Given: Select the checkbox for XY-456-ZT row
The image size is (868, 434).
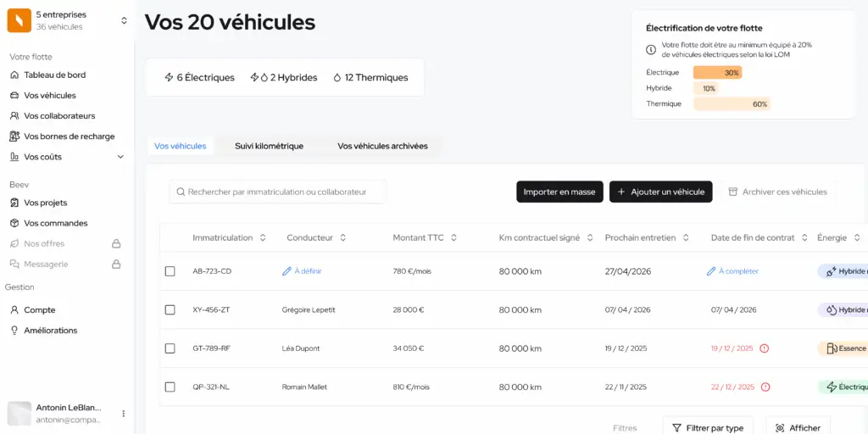Looking at the screenshot, I should pos(170,310).
